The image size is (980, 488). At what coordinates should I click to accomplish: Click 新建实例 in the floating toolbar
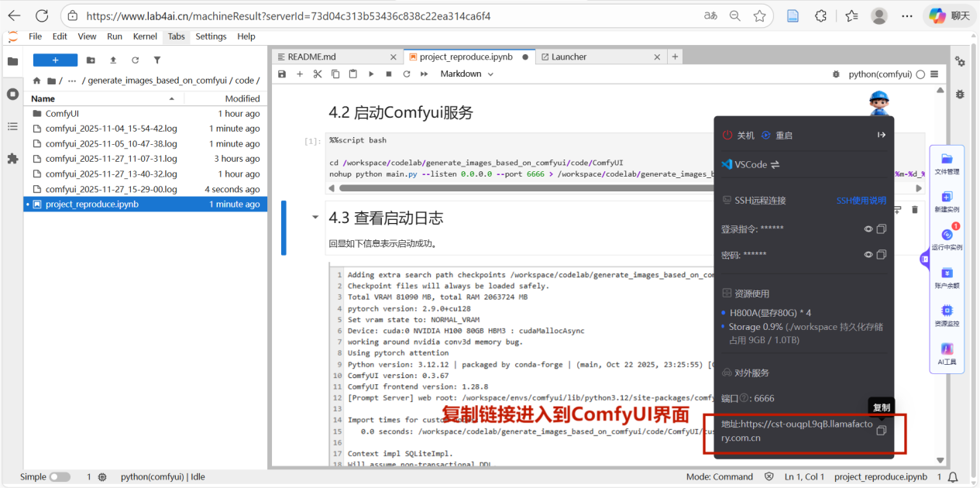coord(947,202)
